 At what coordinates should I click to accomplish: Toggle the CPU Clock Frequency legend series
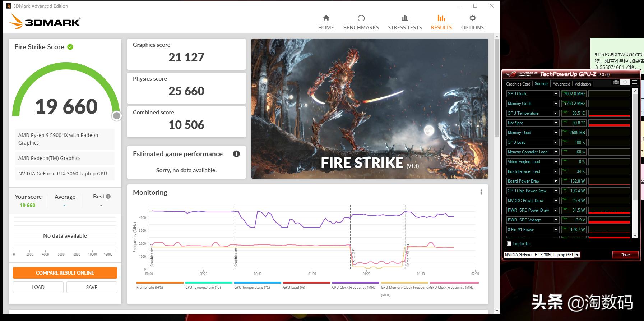[x=355, y=285]
